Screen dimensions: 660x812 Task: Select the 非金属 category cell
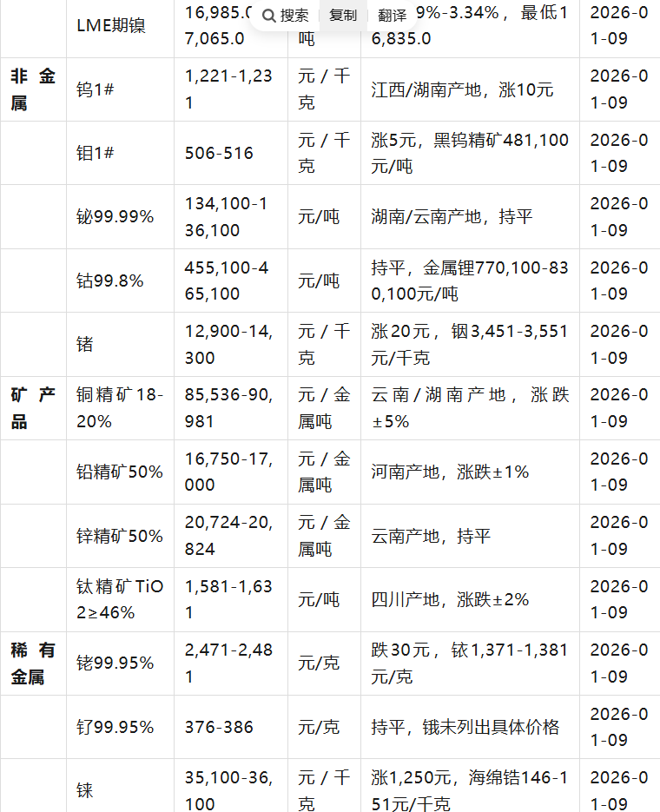tap(33, 89)
